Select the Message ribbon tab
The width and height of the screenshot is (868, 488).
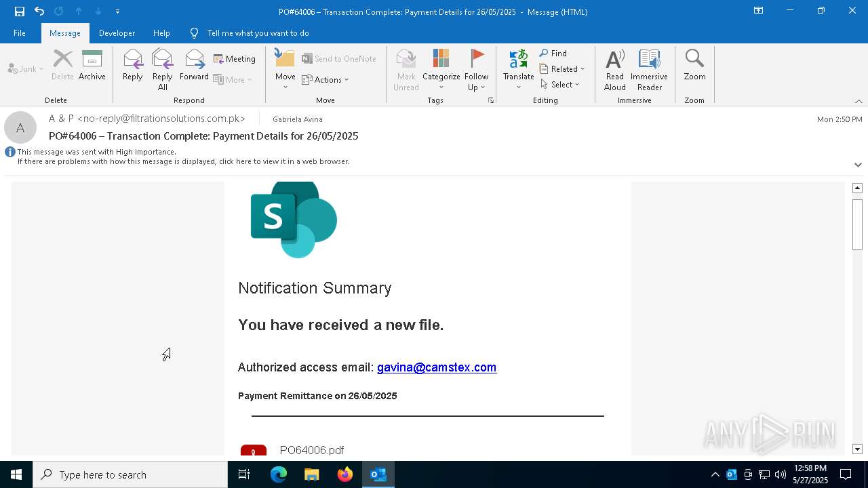[x=65, y=33]
